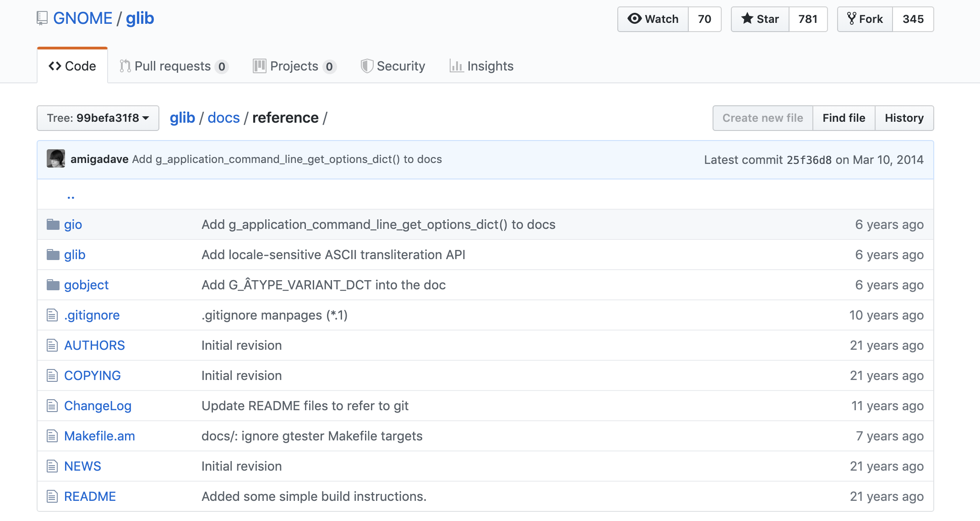Click '11 years ago' in ChangeLog row
Screen dimensions: 980x521
(x=887, y=406)
